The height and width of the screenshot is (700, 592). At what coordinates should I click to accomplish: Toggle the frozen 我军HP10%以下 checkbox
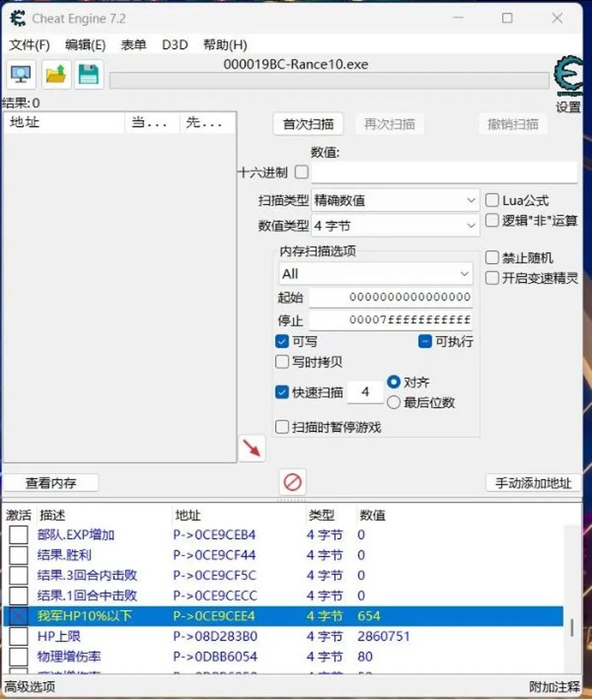pos(18,616)
